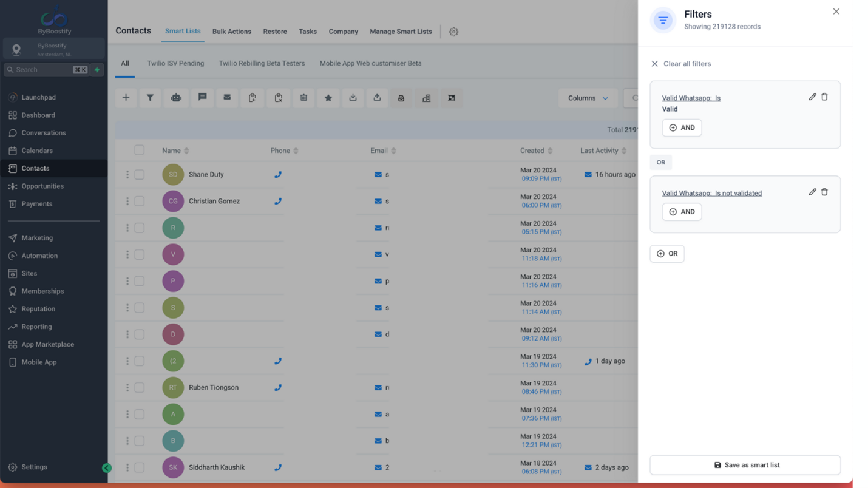Viewport: 868px width, 488px height.
Task: Open the Restore tab
Action: [275, 32]
